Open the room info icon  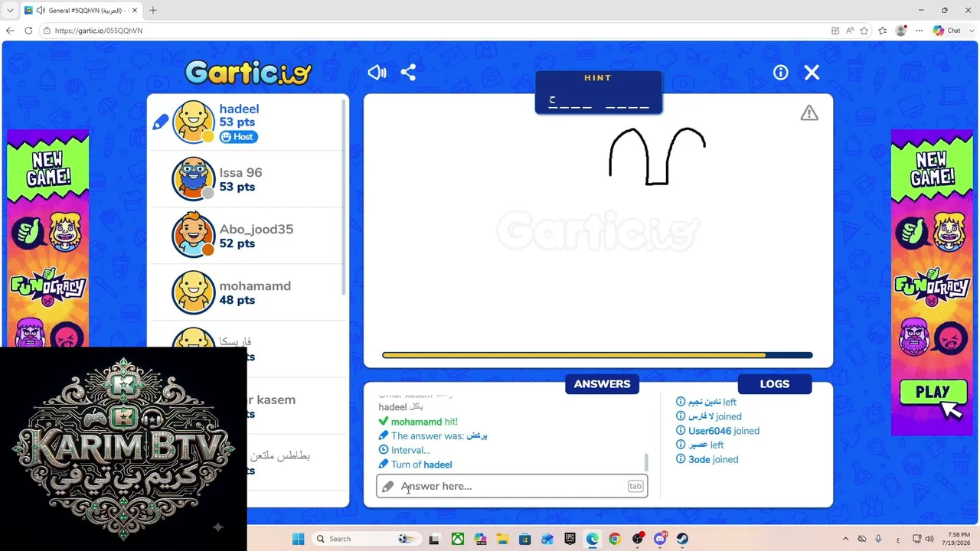[780, 73]
